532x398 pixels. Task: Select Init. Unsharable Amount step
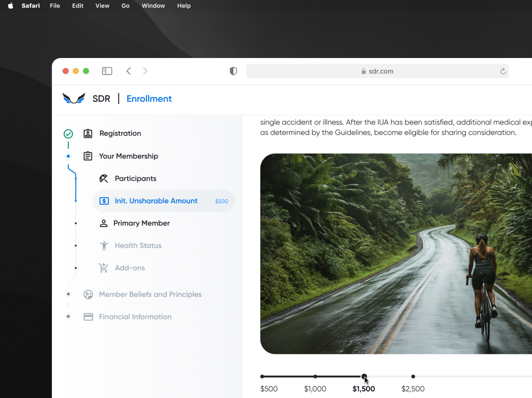tap(163, 201)
